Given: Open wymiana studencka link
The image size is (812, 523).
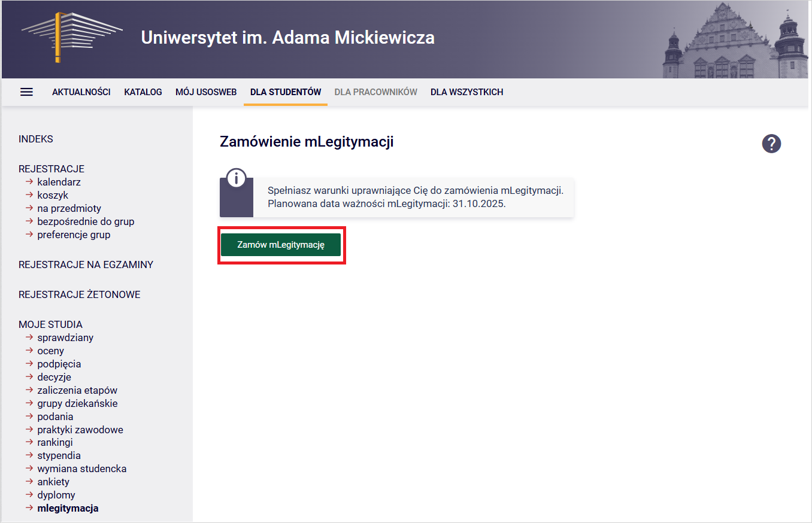Looking at the screenshot, I should pos(82,469).
